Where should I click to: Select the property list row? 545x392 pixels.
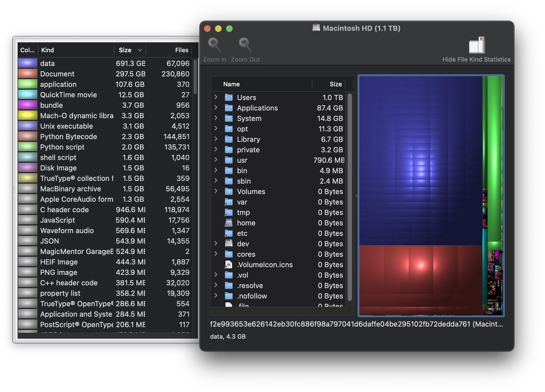tap(105, 293)
